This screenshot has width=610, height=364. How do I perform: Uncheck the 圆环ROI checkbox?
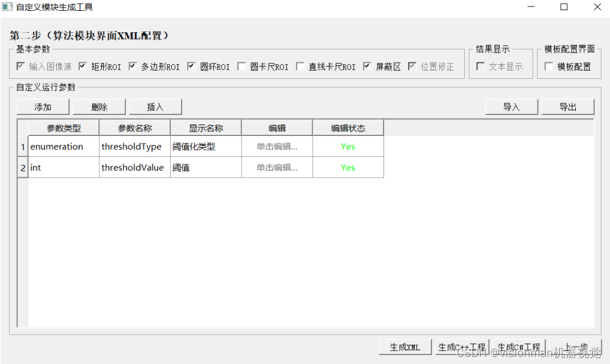click(x=192, y=66)
